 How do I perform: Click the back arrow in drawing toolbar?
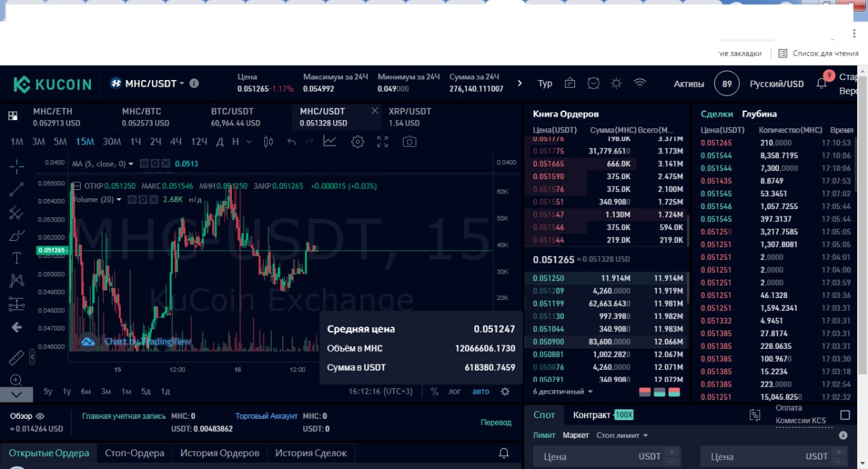(x=16, y=327)
